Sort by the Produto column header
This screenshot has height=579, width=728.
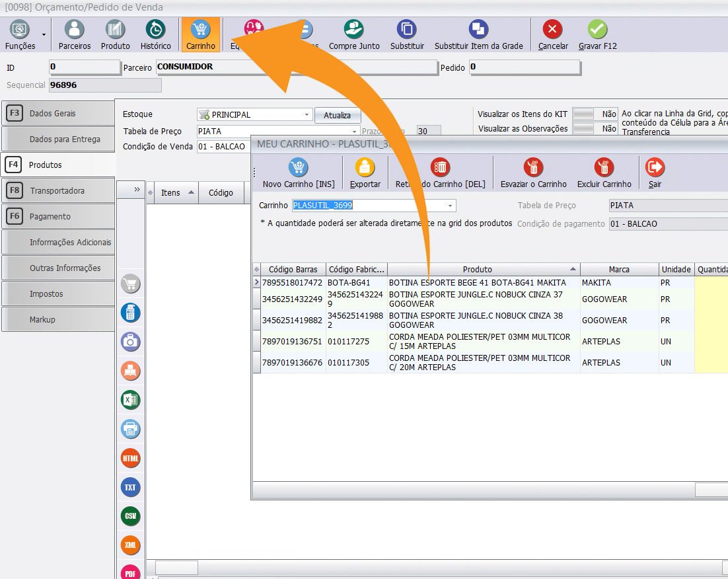click(x=477, y=269)
